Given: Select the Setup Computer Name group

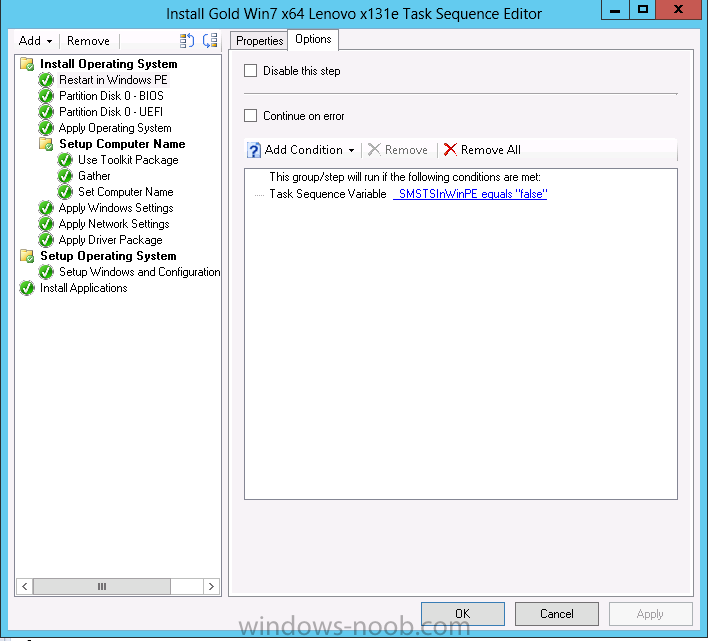Looking at the screenshot, I should click(122, 144).
